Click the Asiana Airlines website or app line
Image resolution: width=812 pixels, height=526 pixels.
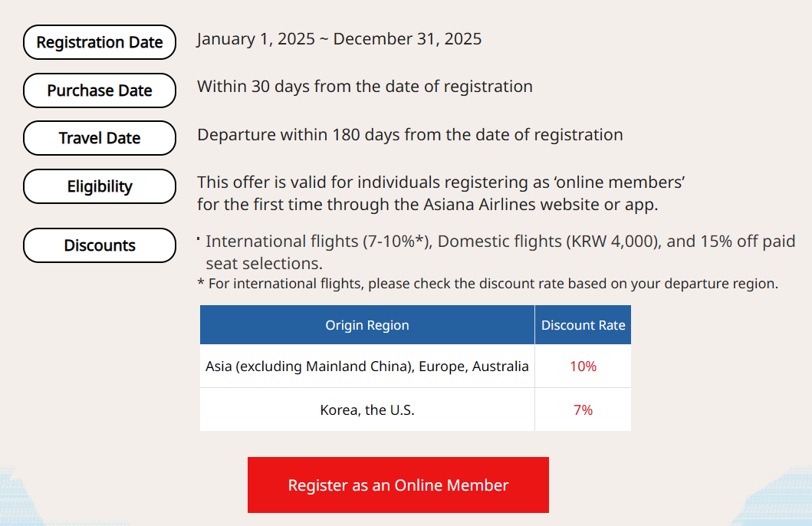coord(427,205)
